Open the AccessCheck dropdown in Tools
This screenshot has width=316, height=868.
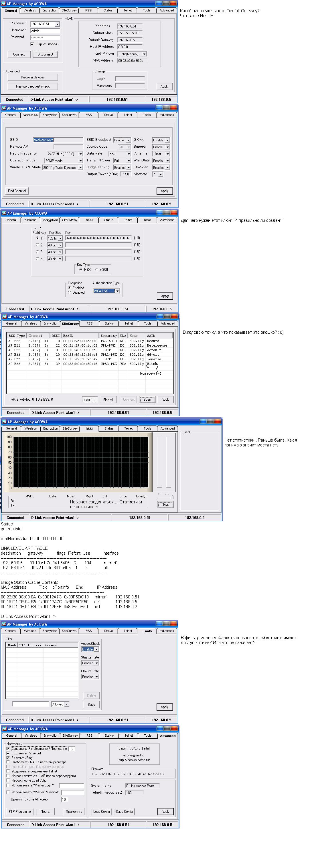[96, 649]
